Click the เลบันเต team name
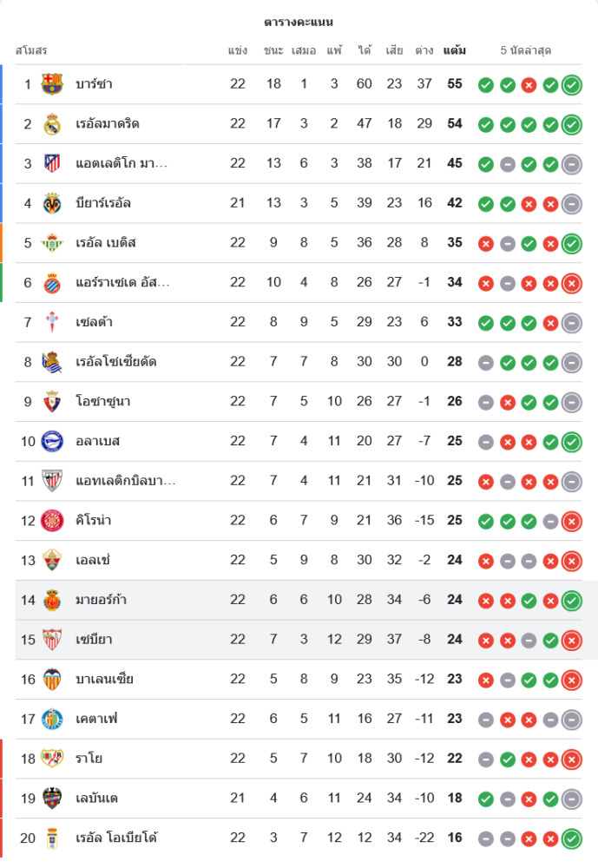Screen dimensions: 598x868 (x=97, y=799)
